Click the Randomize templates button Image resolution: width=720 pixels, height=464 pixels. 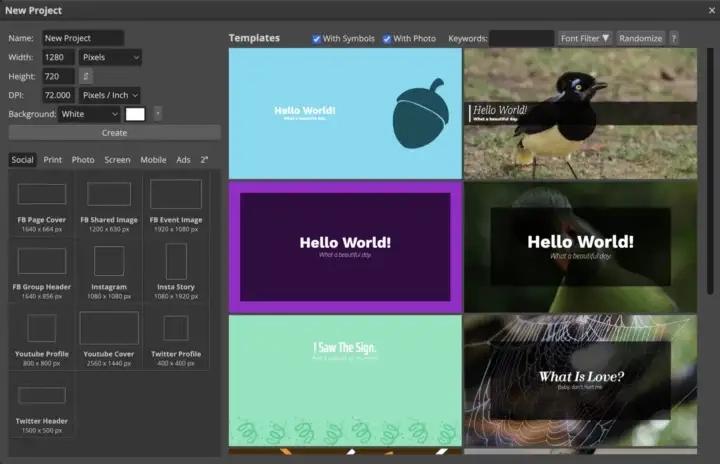[x=641, y=39]
